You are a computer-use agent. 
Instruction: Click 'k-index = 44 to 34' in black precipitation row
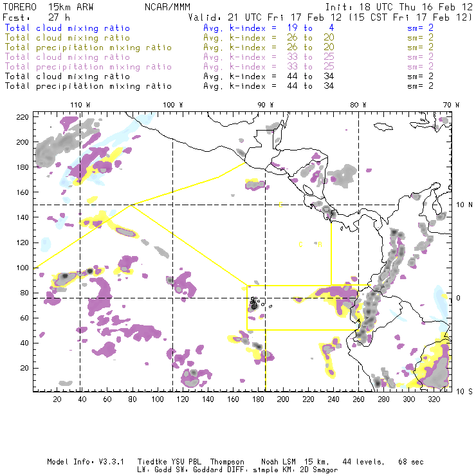282,86
